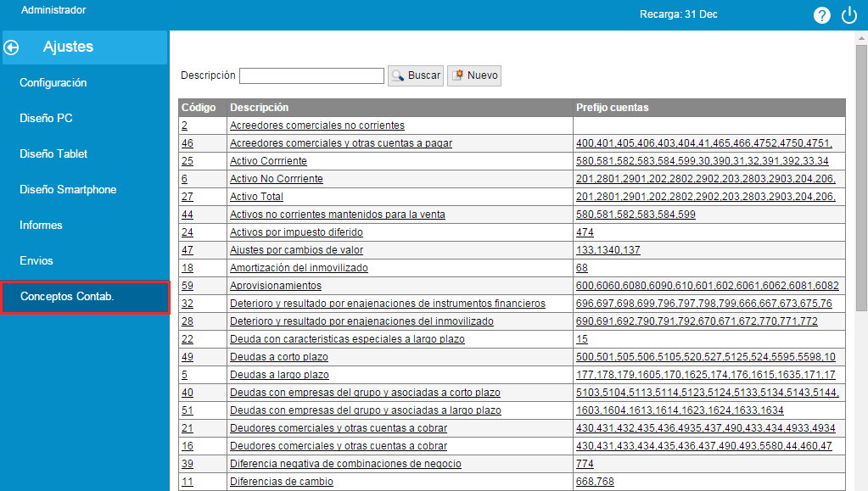Select Conceptos Contab. in the sidebar
This screenshot has height=491, width=868.
coord(67,297)
